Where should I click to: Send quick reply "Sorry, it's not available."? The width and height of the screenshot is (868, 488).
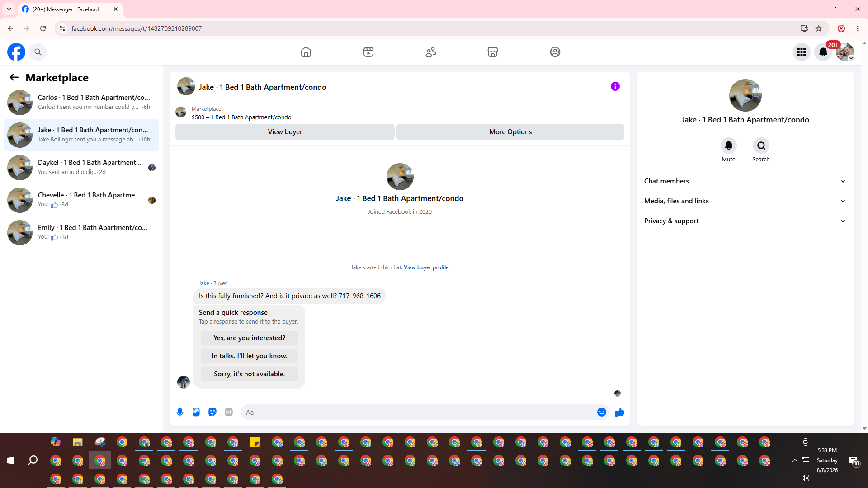(249, 374)
